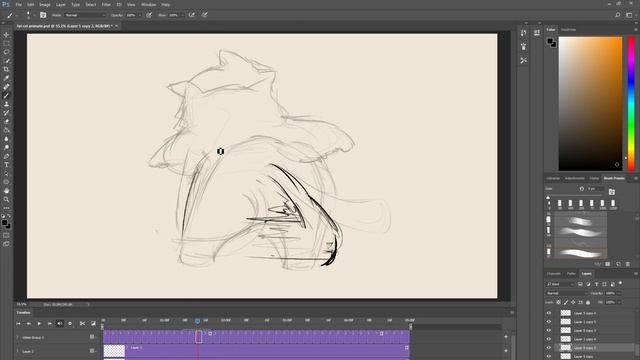Viewport: 640px width, 360px height.
Task: Open the Window menu
Action: 148,4
